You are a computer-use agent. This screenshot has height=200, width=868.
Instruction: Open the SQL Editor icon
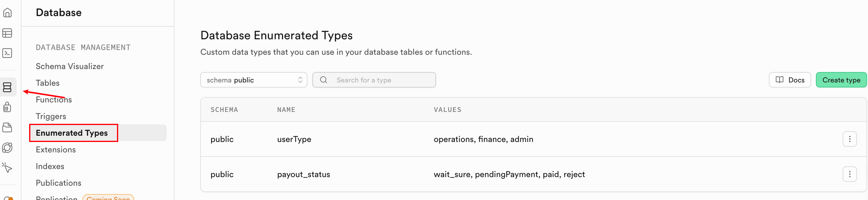(7, 53)
